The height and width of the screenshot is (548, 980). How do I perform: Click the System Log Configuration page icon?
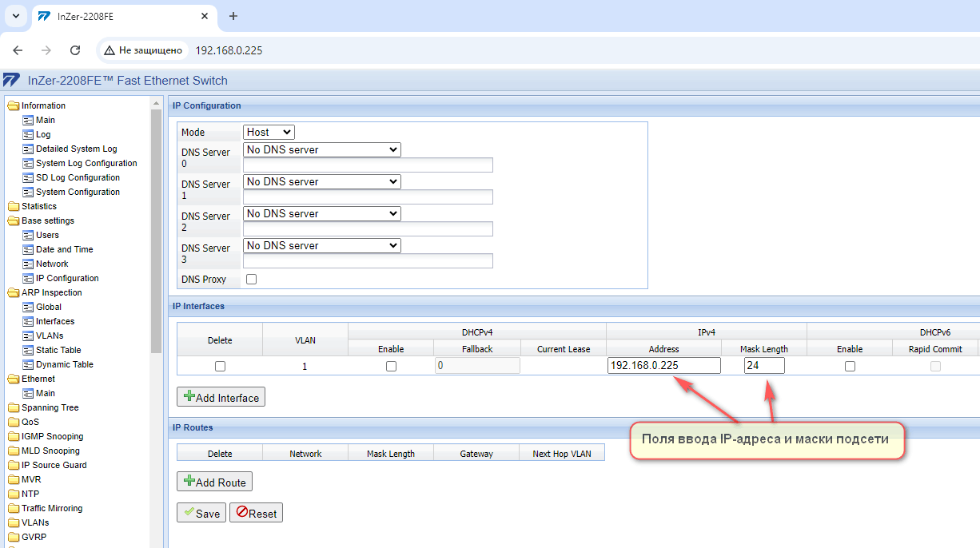pos(28,163)
